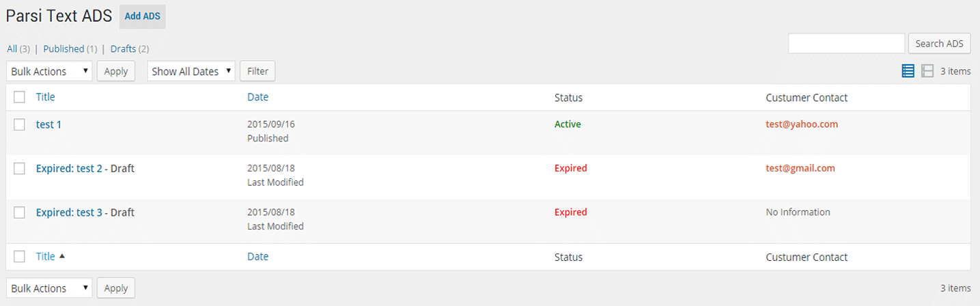
Task: Switch to the Drafts filter
Action: click(123, 48)
